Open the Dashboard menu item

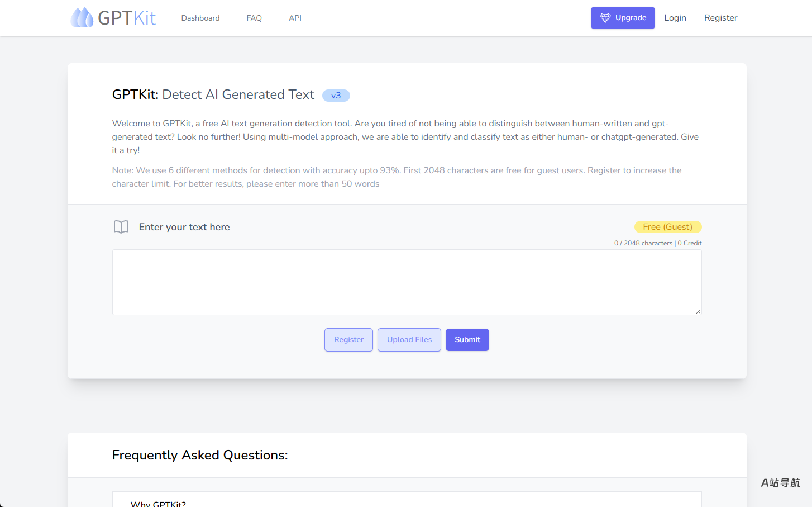click(x=200, y=18)
